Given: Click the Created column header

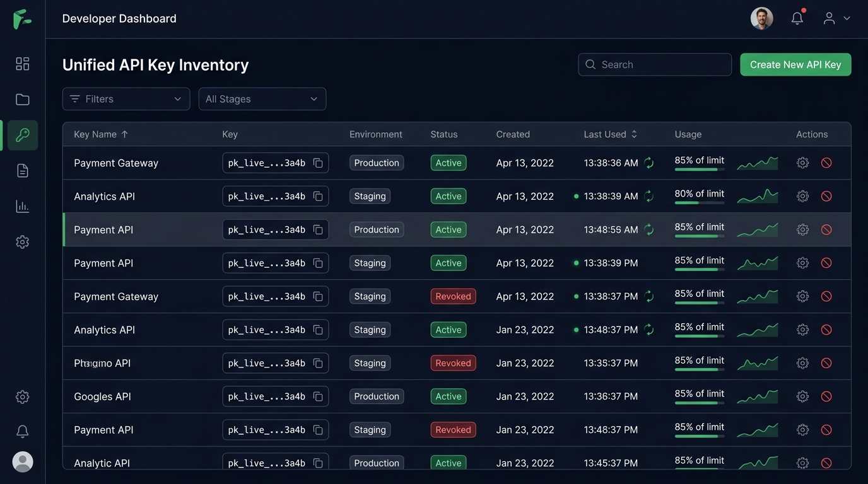Looking at the screenshot, I should click(x=513, y=134).
